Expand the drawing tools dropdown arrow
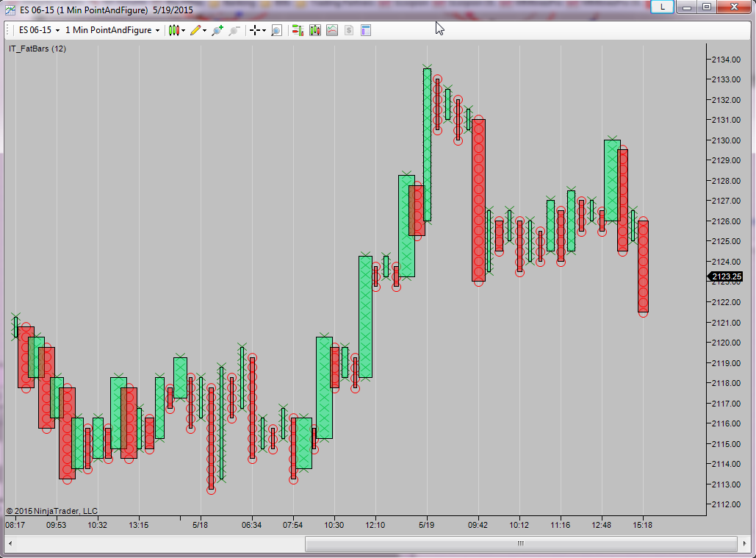The width and height of the screenshot is (756, 558). click(x=204, y=30)
